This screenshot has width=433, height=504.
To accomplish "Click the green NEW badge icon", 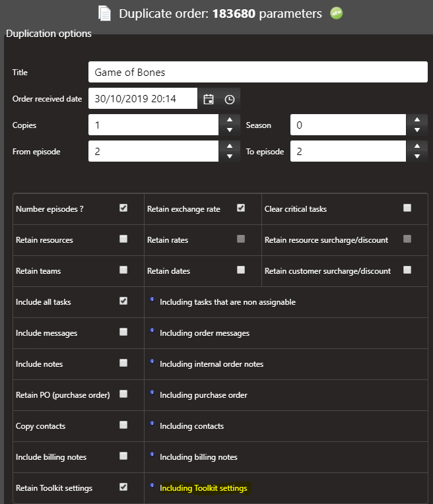I will (336, 13).
